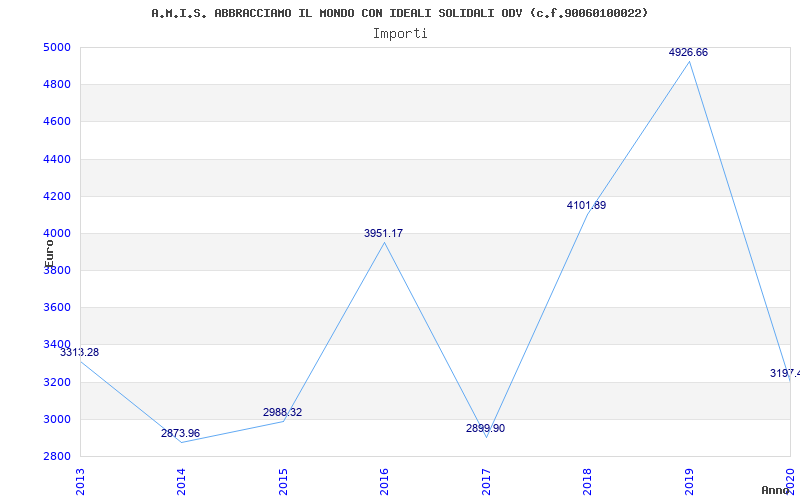Click the data label 2988.32
This screenshot has height=500, width=800.
tap(283, 412)
